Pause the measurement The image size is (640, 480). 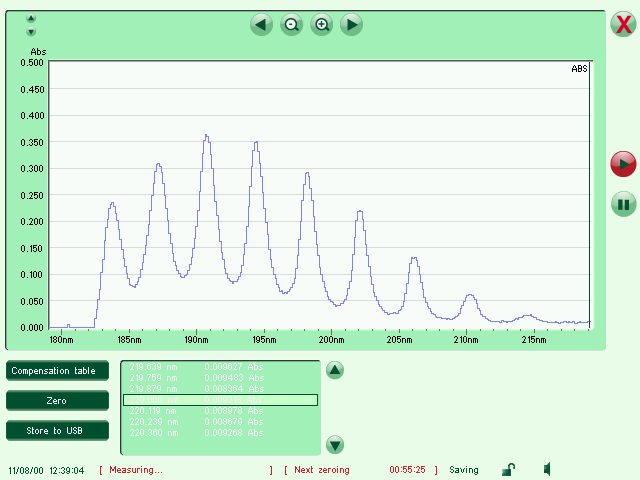point(623,204)
